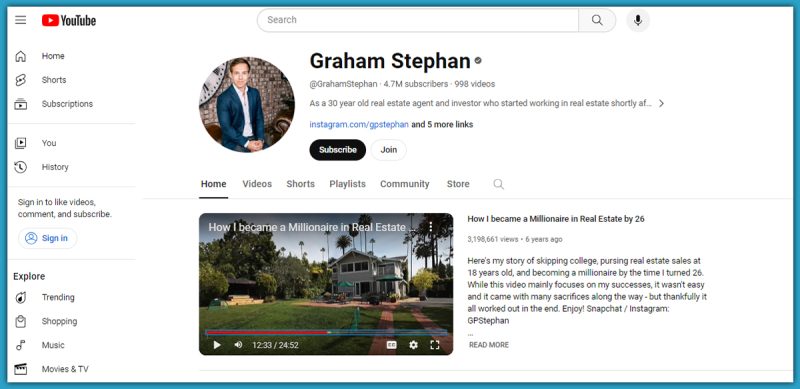Click the search magnifier button
Screen dimensions: 800x389
(x=597, y=20)
